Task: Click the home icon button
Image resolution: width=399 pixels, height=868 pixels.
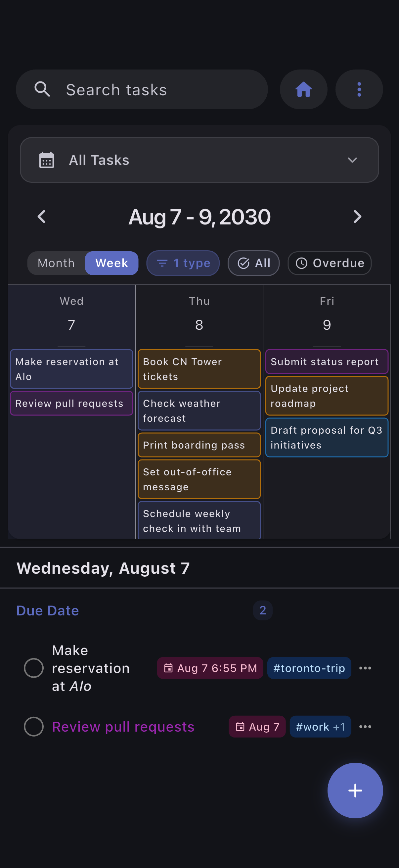Action: (x=303, y=90)
